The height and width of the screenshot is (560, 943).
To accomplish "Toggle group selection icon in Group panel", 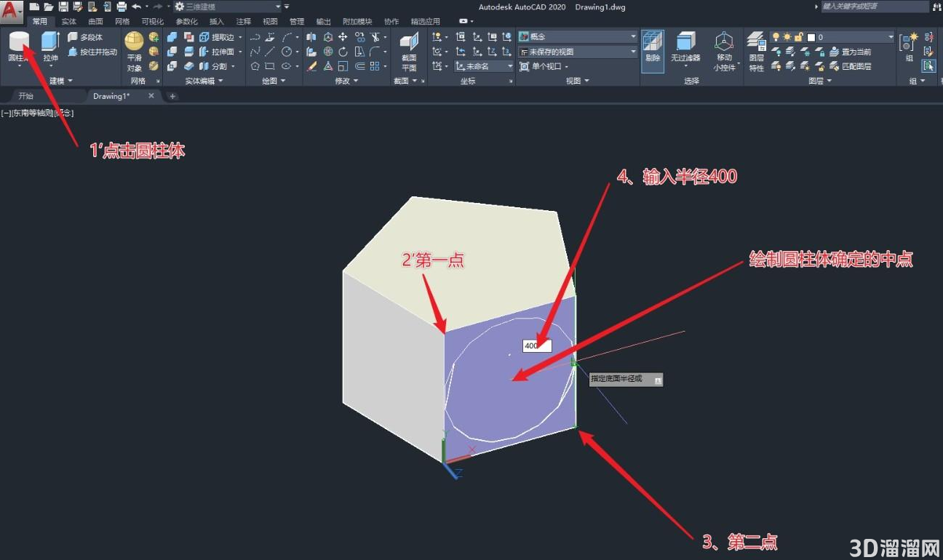I will point(928,66).
